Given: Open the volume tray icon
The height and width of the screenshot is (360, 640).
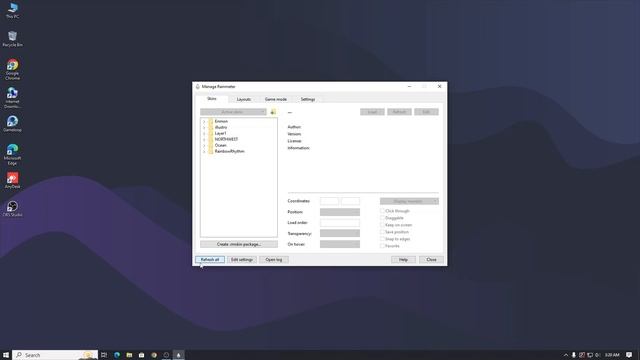Looking at the screenshot, I should click(598, 355).
